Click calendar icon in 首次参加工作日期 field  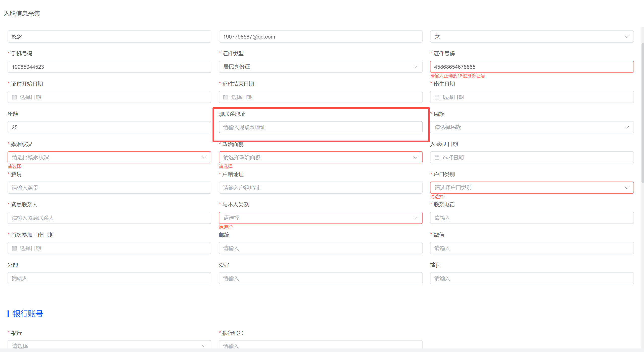tap(14, 248)
